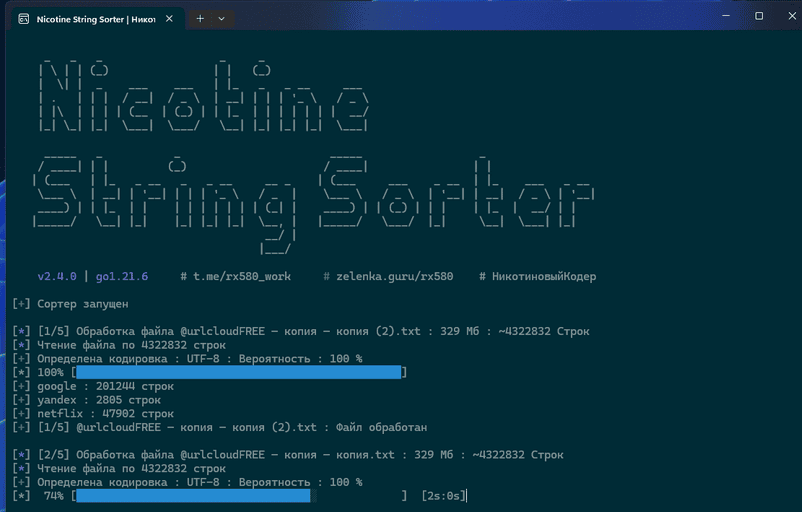Click zelenka.guru/rx580 link text

394,277
